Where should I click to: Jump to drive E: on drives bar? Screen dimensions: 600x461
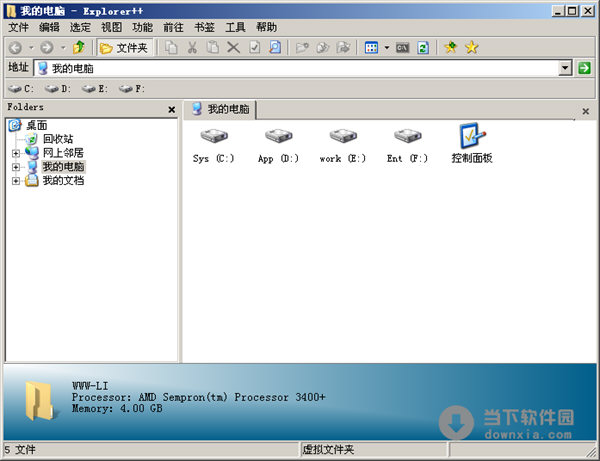pos(95,89)
